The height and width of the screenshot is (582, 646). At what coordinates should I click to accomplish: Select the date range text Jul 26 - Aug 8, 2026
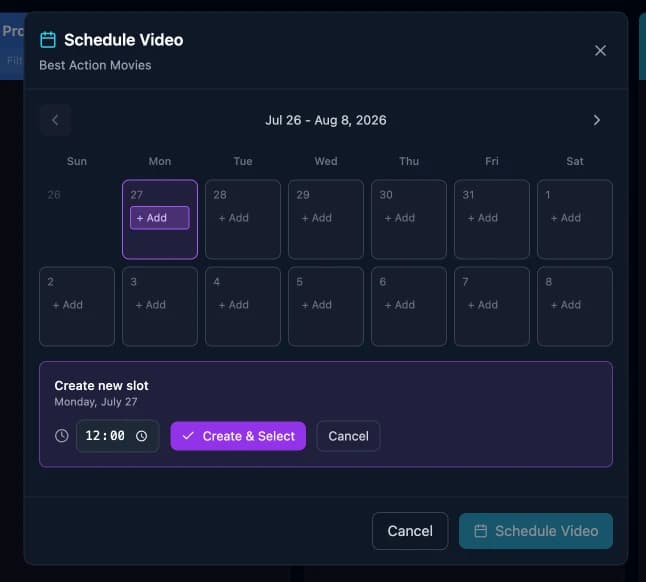(326, 120)
